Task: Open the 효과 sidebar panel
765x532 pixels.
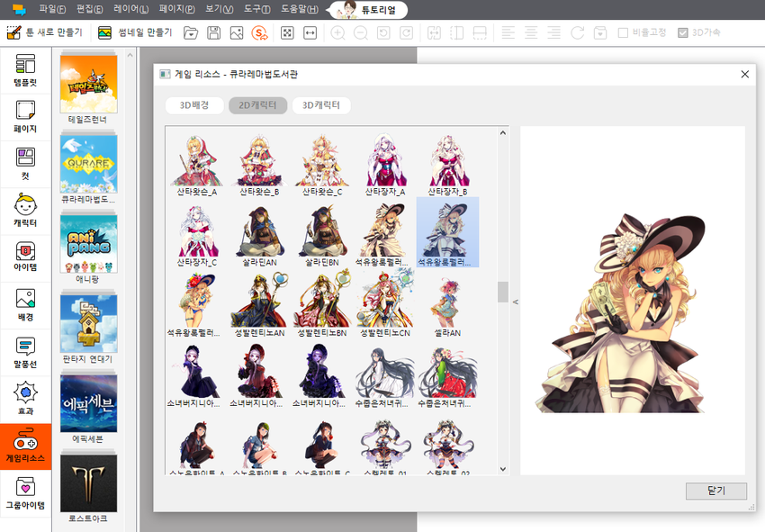Action: (x=25, y=399)
